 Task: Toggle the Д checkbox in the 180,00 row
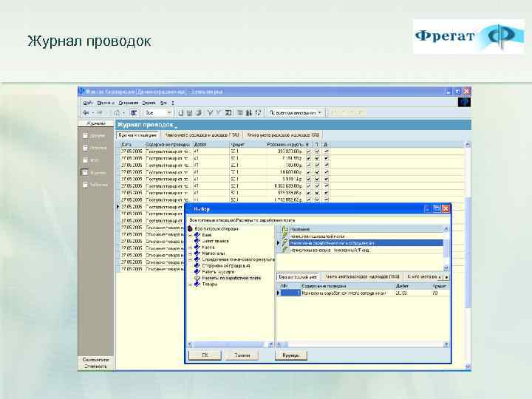(x=326, y=166)
